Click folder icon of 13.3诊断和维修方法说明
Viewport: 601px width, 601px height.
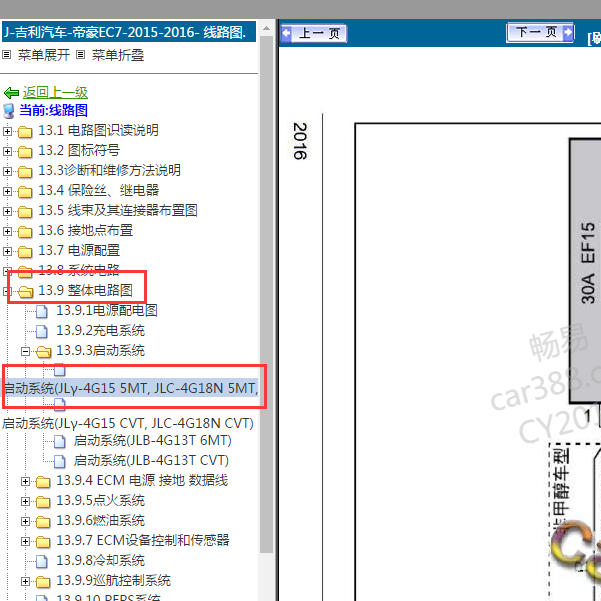25,172
